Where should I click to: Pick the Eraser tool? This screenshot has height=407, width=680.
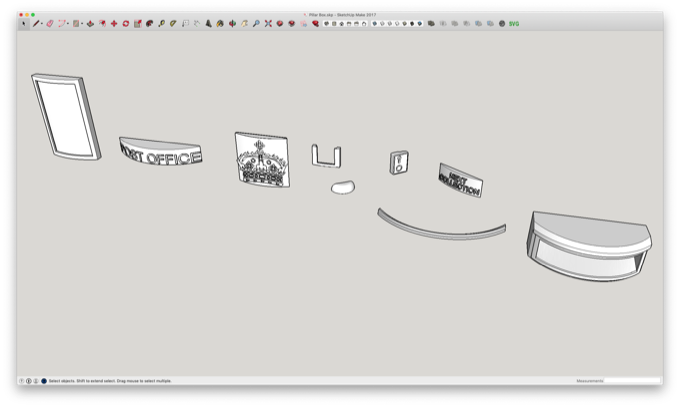50,24
